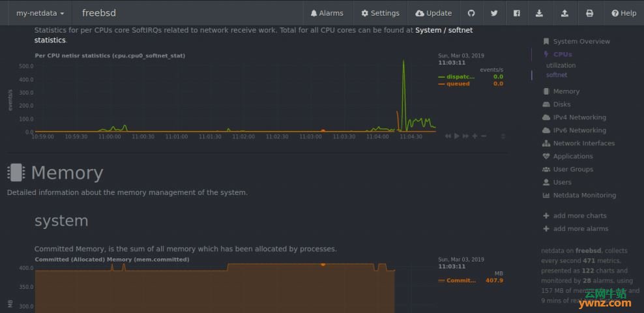Click the rewind chart control
Image resolution: width=644 pixels, height=313 pixels.
pos(448,136)
